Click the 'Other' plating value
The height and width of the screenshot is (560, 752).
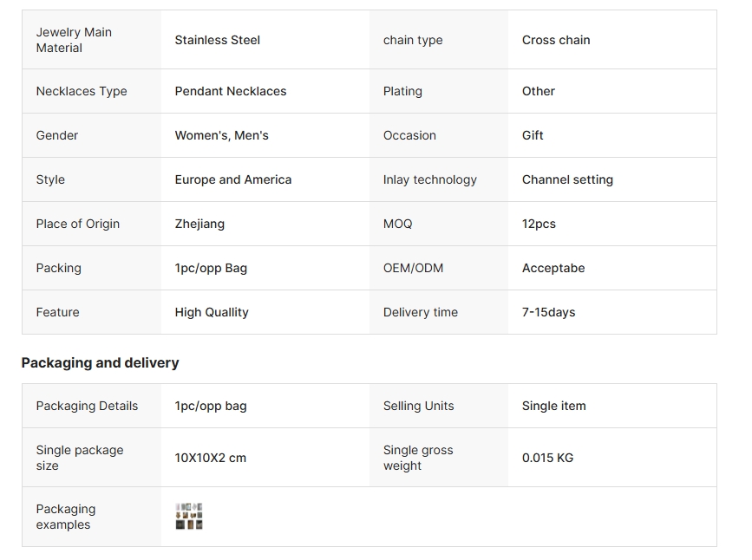(538, 91)
